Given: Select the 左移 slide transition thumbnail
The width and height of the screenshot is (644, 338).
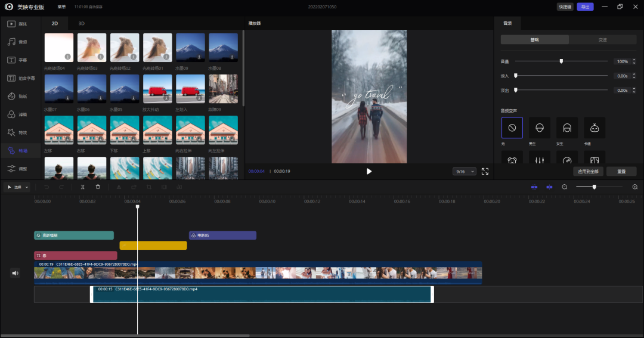Looking at the screenshot, I should (x=58, y=130).
